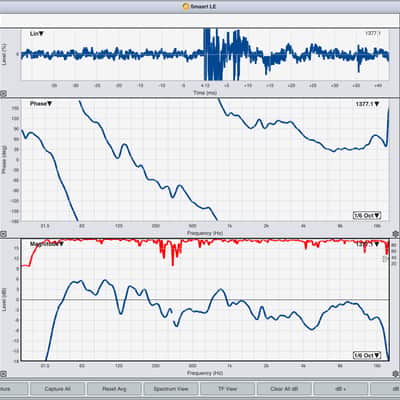Click the Frequency (Hz) label under Phase plot
This screenshot has width=400, height=400.
coord(205,233)
